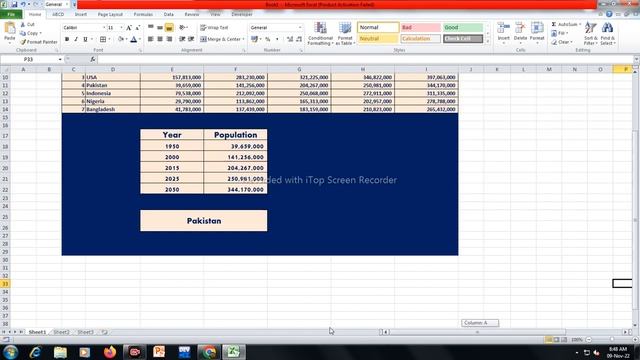640x360 pixels.
Task: Open General number format dropdown
Action: pyautogui.click(x=300, y=27)
